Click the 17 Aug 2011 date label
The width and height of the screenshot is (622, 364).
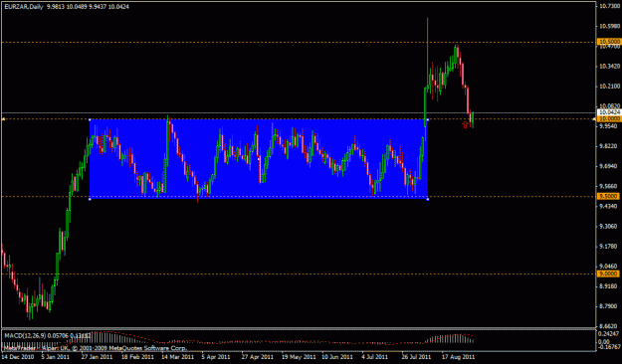click(458, 357)
